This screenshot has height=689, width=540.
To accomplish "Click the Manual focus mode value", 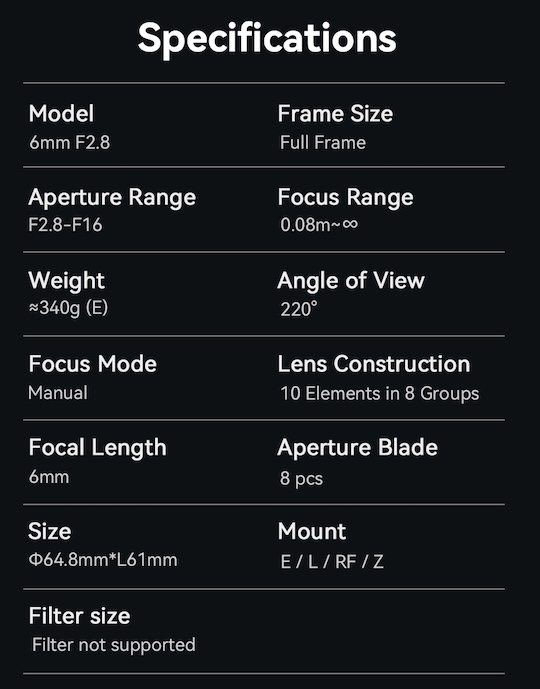I will click(58, 392).
